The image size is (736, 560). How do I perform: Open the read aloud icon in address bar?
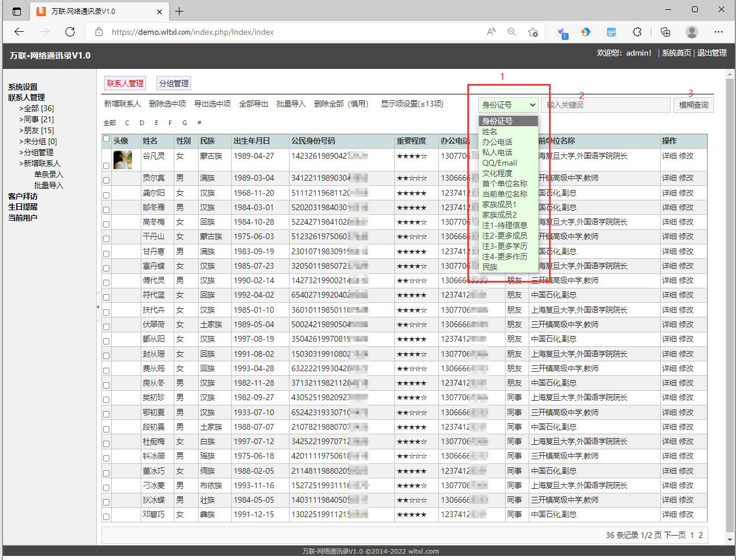(491, 32)
